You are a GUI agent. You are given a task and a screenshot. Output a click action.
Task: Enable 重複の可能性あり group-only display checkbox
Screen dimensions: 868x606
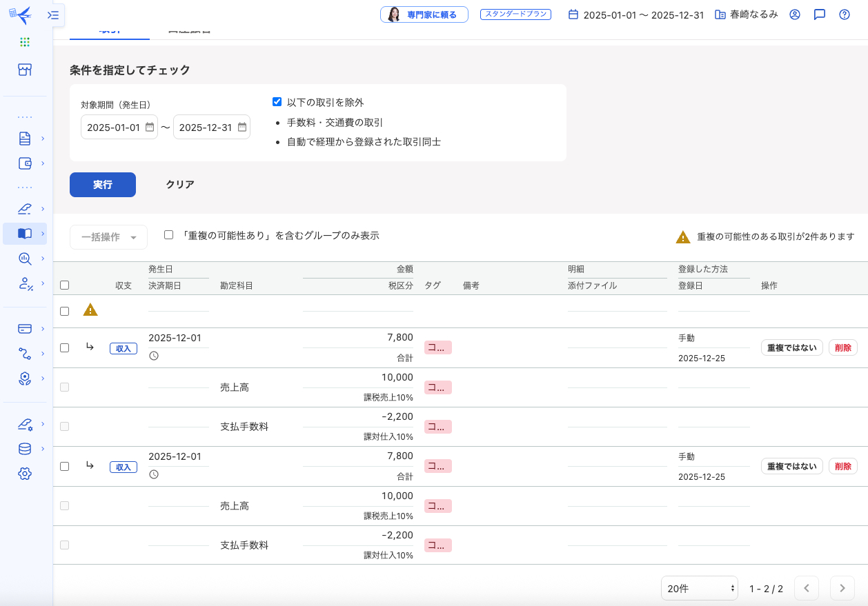pos(168,235)
